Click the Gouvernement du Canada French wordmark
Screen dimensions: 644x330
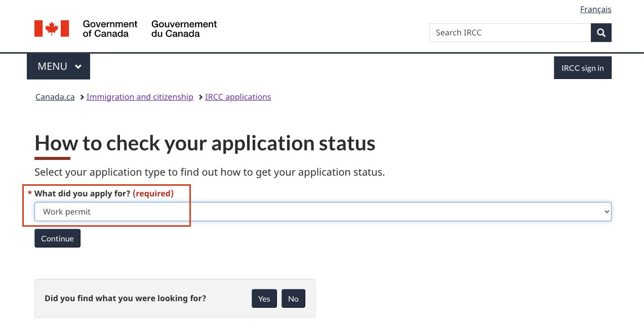(x=184, y=29)
